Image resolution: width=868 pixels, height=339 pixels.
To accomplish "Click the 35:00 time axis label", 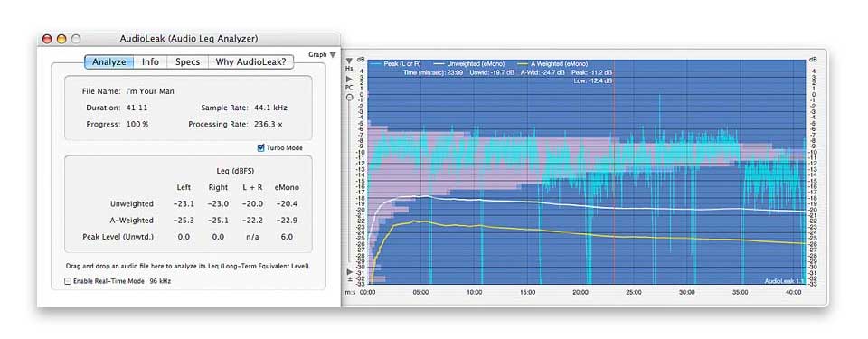I will [741, 293].
